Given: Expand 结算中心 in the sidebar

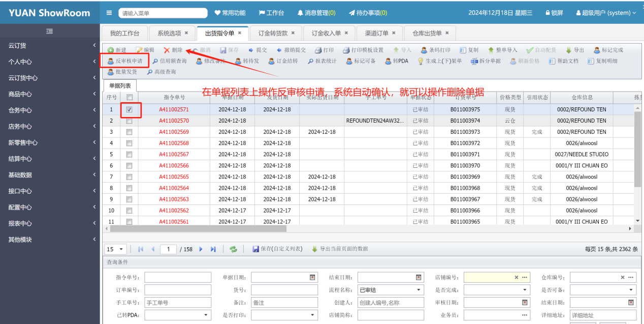Looking at the screenshot, I should pos(50,159).
